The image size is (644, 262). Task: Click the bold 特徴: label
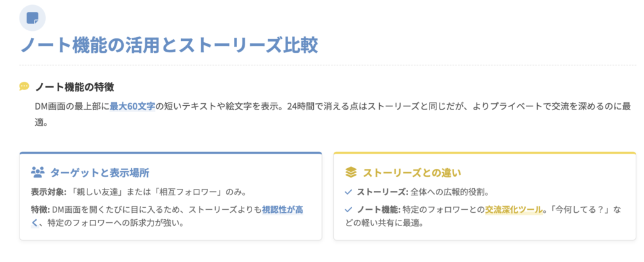click(x=40, y=209)
